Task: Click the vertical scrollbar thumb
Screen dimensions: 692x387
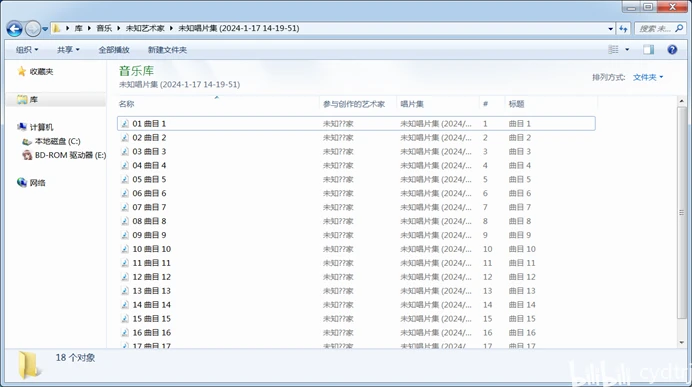Action: click(x=682, y=212)
